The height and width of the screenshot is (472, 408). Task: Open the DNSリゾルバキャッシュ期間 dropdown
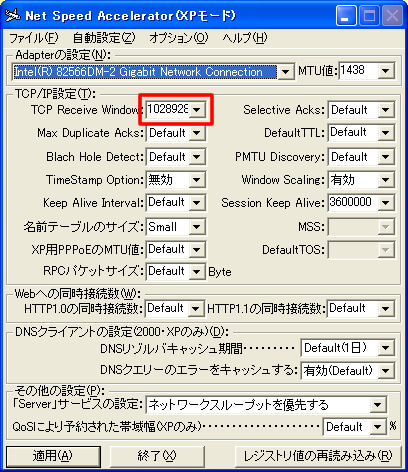pyautogui.click(x=385, y=348)
